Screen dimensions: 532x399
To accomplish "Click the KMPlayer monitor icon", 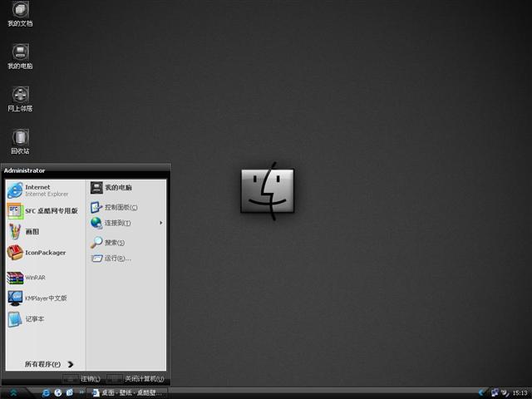I will point(15,298).
